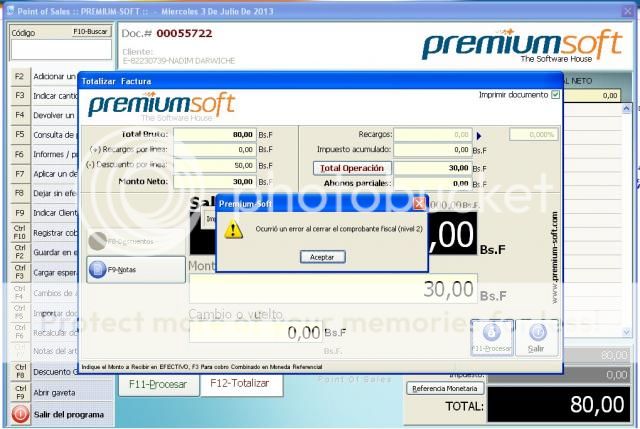The image size is (640, 429).
Task: Click the F8 key button Dejar sin efecto
Action: tap(20, 193)
